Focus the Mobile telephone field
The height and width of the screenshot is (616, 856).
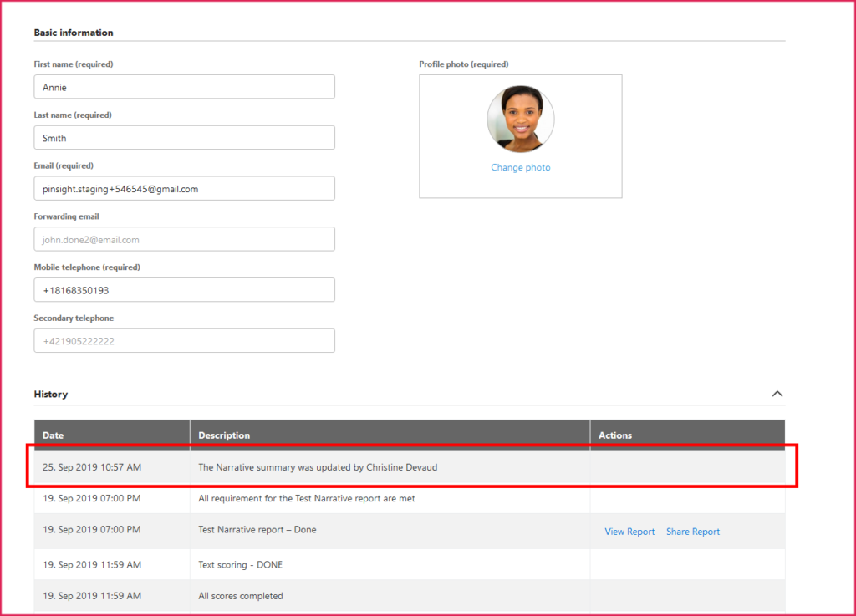click(x=184, y=291)
